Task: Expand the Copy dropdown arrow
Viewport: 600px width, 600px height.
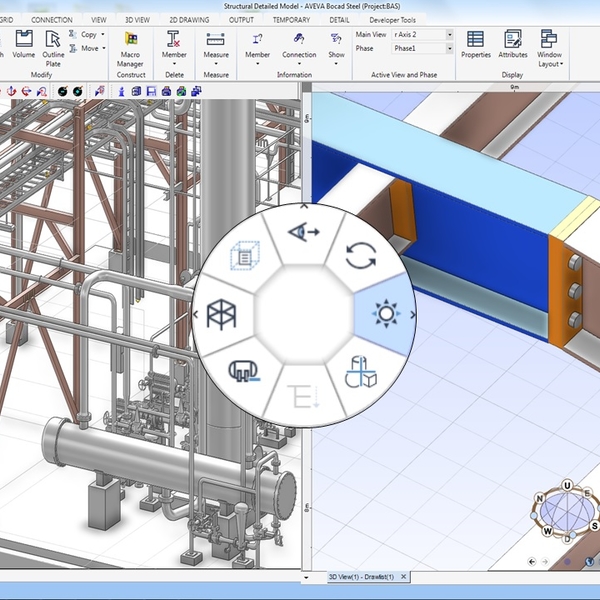Action: coord(103,34)
